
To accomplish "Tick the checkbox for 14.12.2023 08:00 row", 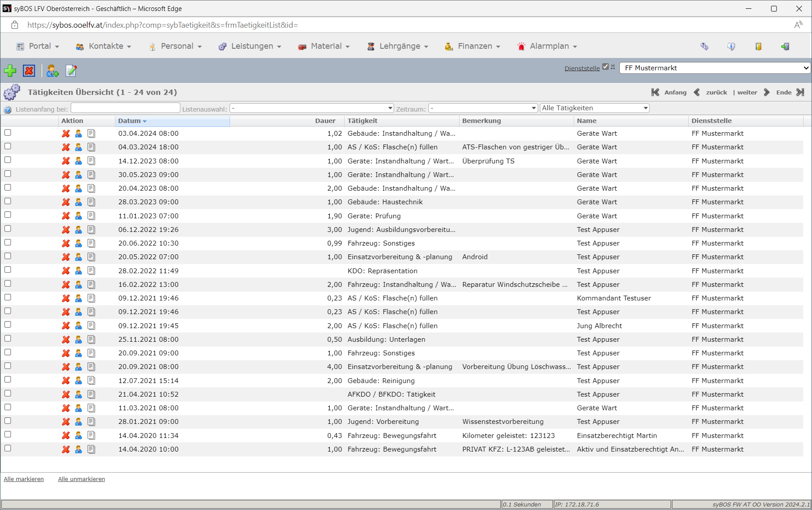I will point(7,160).
